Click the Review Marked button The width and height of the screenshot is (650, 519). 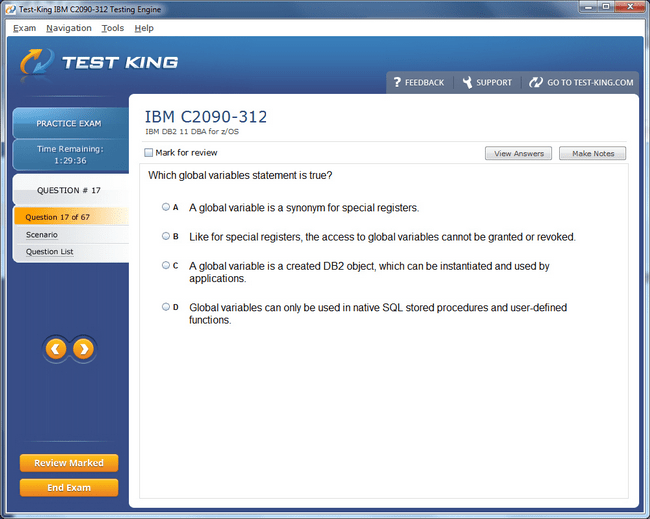pyautogui.click(x=69, y=463)
